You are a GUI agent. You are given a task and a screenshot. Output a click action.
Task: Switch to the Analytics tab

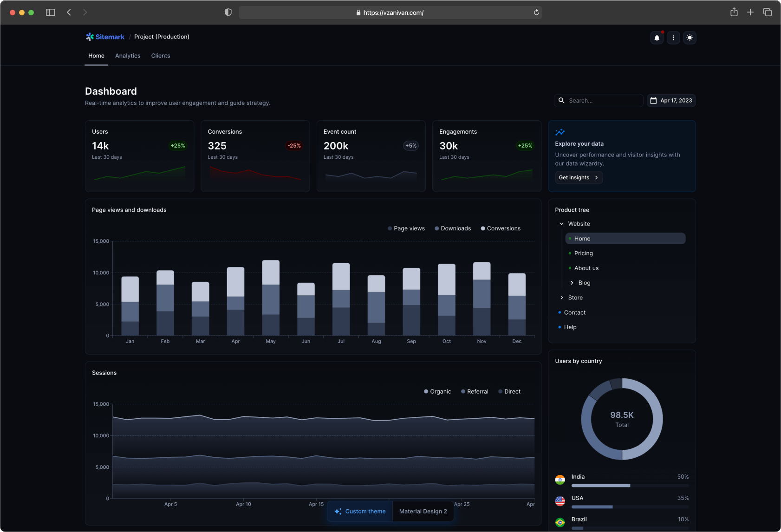point(128,56)
